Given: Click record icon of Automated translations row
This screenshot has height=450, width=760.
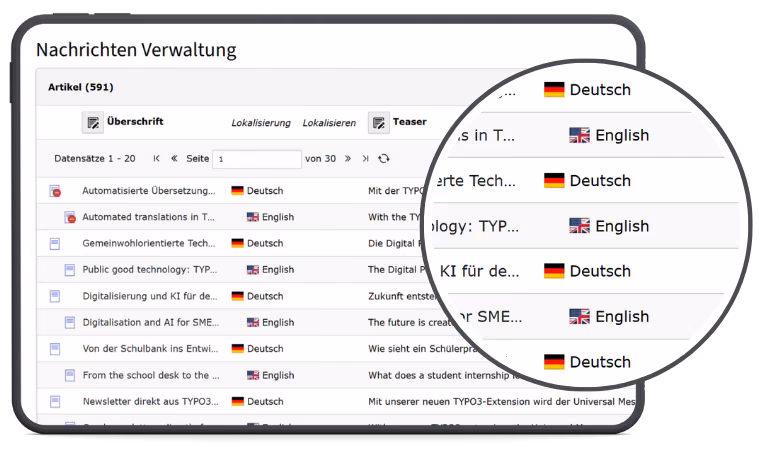Looking at the screenshot, I should pyautogui.click(x=70, y=217).
